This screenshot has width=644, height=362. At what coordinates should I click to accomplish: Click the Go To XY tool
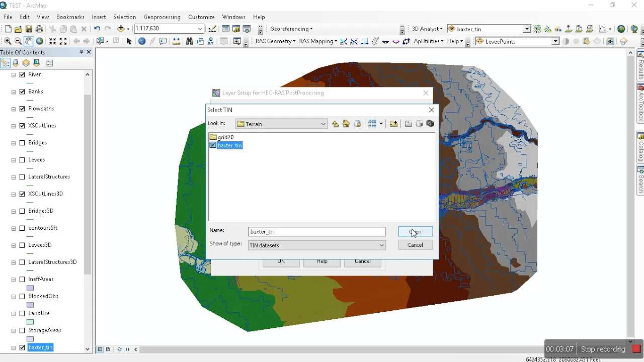(x=211, y=41)
